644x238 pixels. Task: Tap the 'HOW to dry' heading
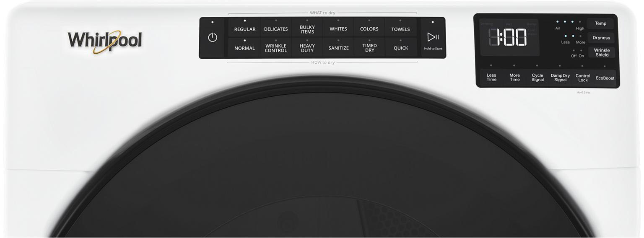point(323,62)
